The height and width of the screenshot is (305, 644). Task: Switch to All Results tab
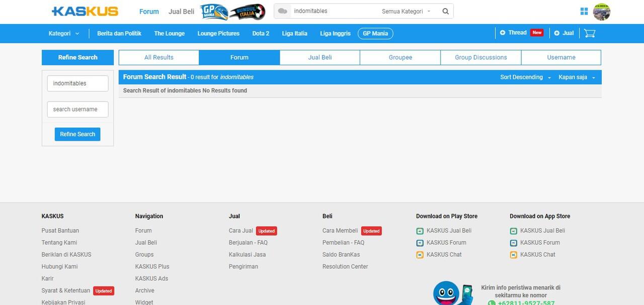click(x=159, y=57)
